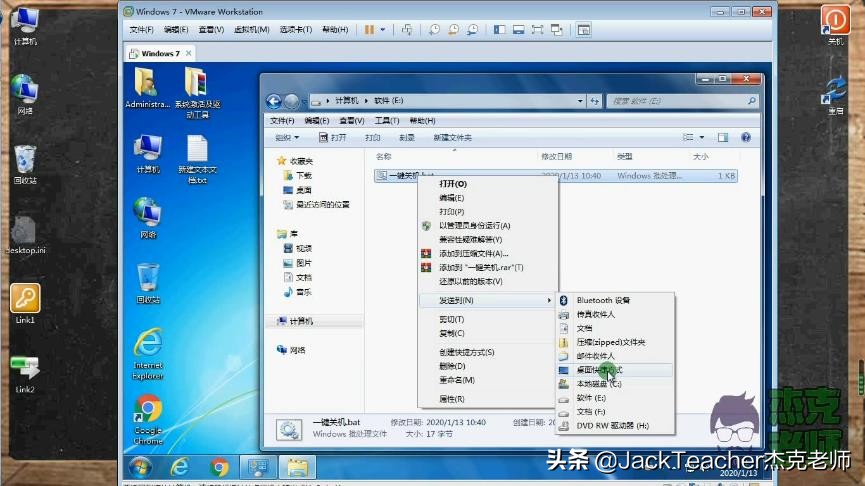Click 新建文件夹 in Explorer toolbar
The image size is (865, 486).
coord(452,138)
